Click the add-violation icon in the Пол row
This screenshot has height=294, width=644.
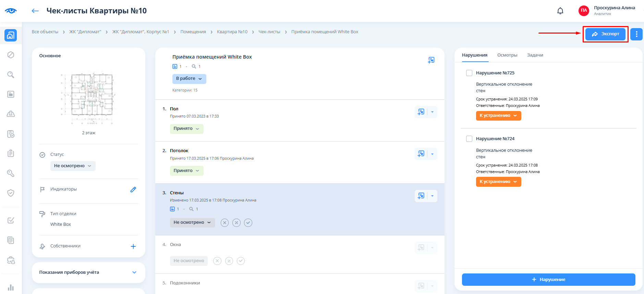click(421, 112)
